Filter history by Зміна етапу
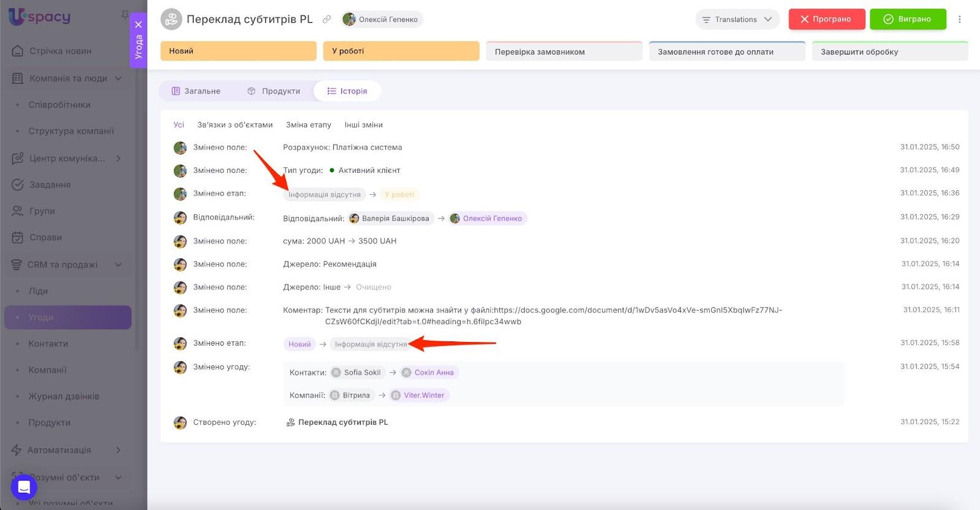Image resolution: width=980 pixels, height=510 pixels. tap(308, 124)
